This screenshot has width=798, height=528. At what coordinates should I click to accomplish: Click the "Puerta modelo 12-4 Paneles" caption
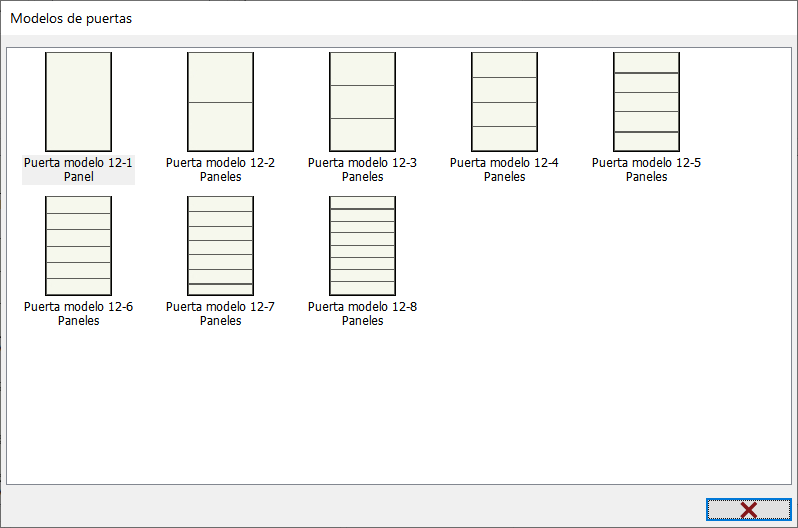(x=504, y=170)
